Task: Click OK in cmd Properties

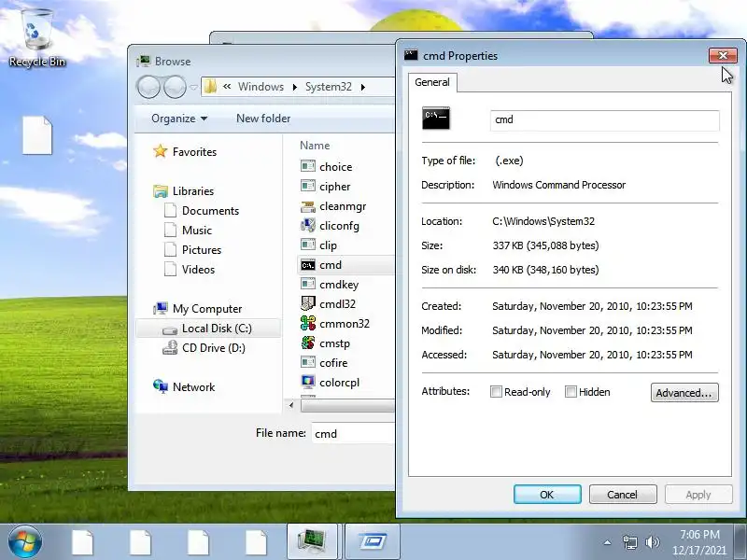Action: (547, 495)
